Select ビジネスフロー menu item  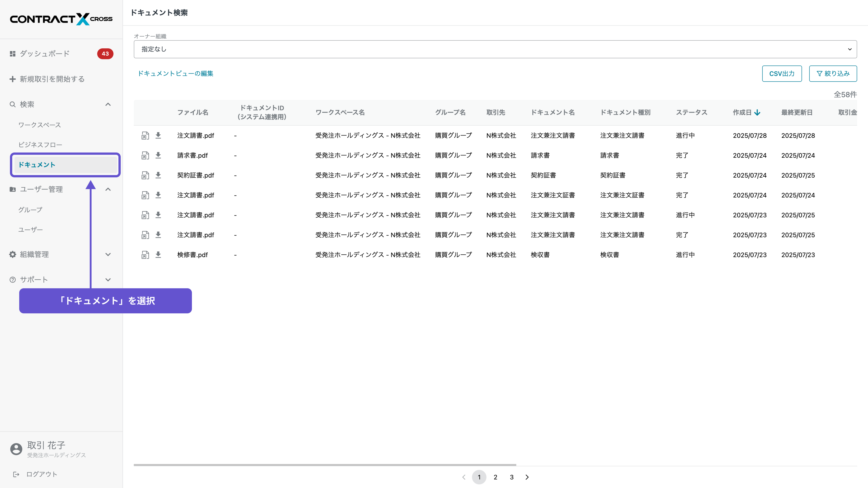click(40, 145)
